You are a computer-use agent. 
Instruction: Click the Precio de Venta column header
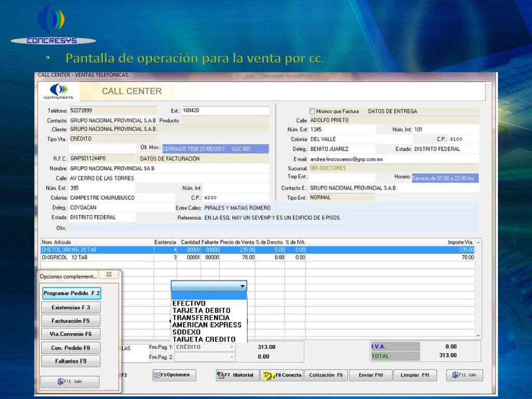[237, 242]
